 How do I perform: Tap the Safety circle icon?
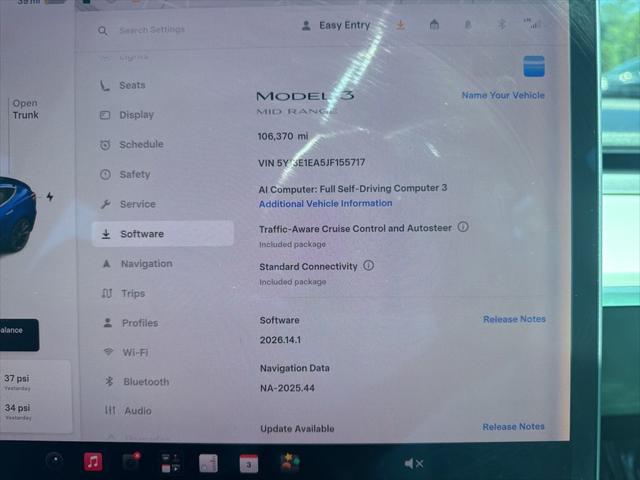coord(105,175)
